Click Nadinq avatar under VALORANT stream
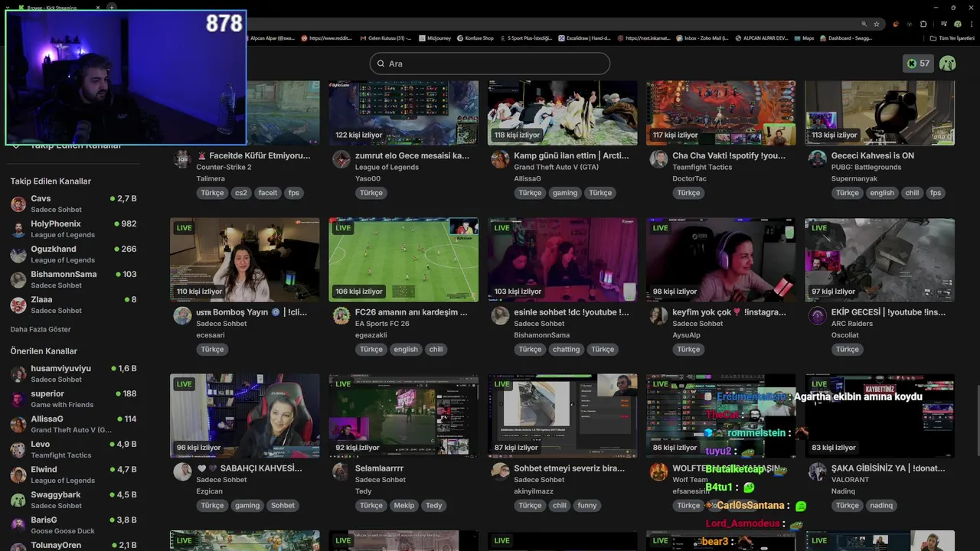 [818, 471]
